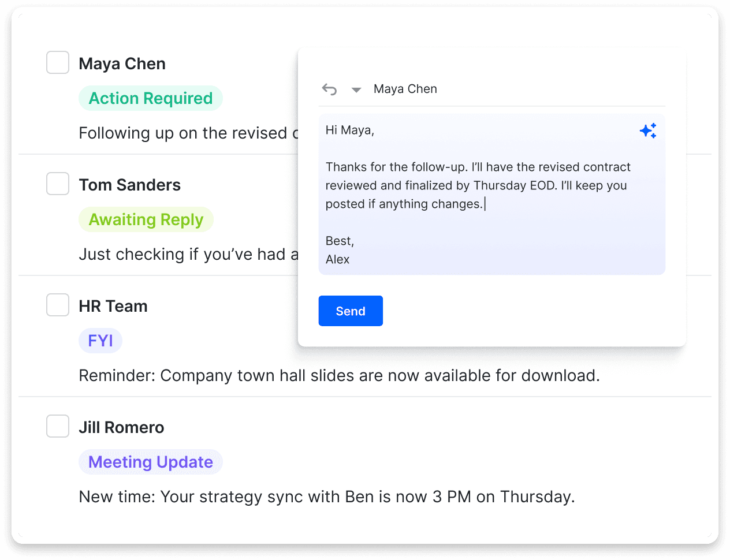
Task: Click the reply arrow icon
Action: pyautogui.click(x=329, y=89)
